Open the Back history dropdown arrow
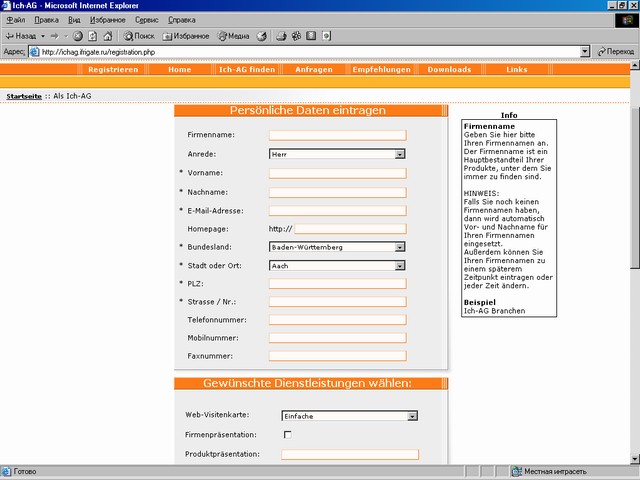Screen dimensions: 640x480 click(42, 36)
